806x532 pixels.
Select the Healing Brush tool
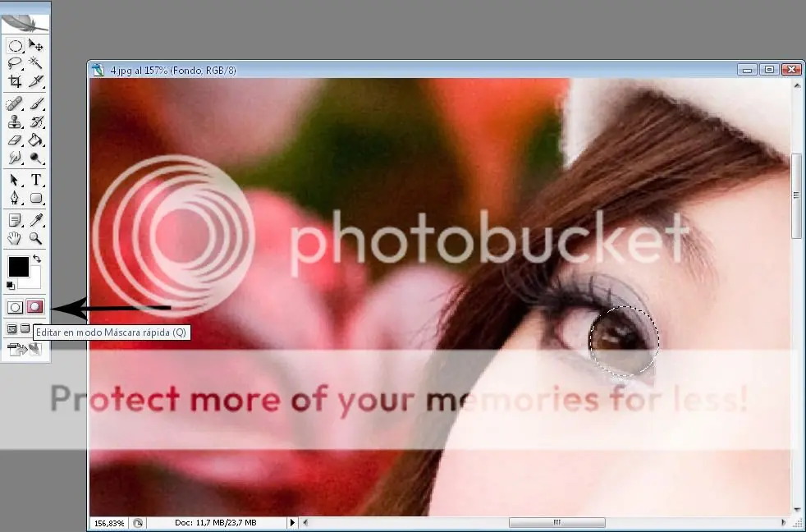point(15,104)
